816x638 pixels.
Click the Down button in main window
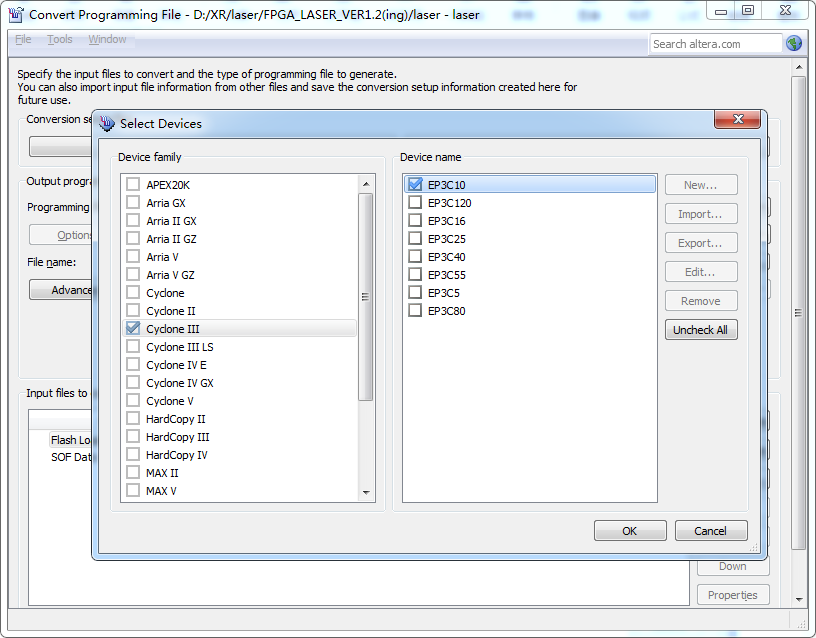[733, 567]
